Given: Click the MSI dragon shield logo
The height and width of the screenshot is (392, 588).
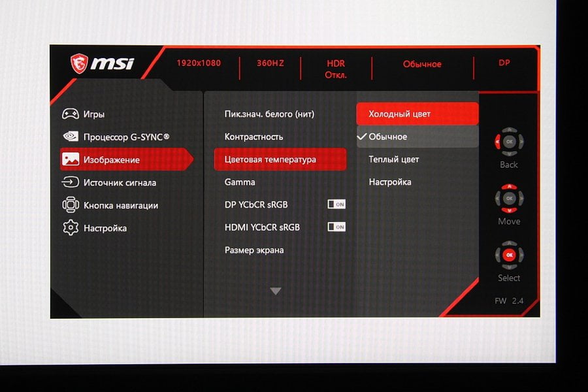Looking at the screenshot, I should point(79,63).
